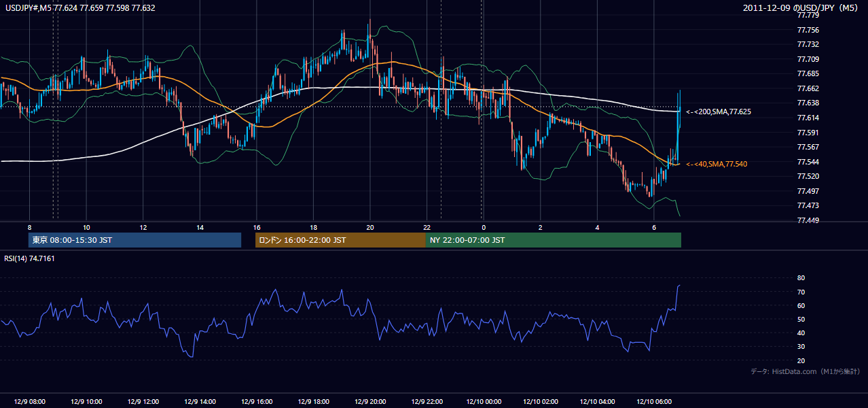Click the 12/10 04:00 time label
This screenshot has width=868, height=408.
point(597,402)
